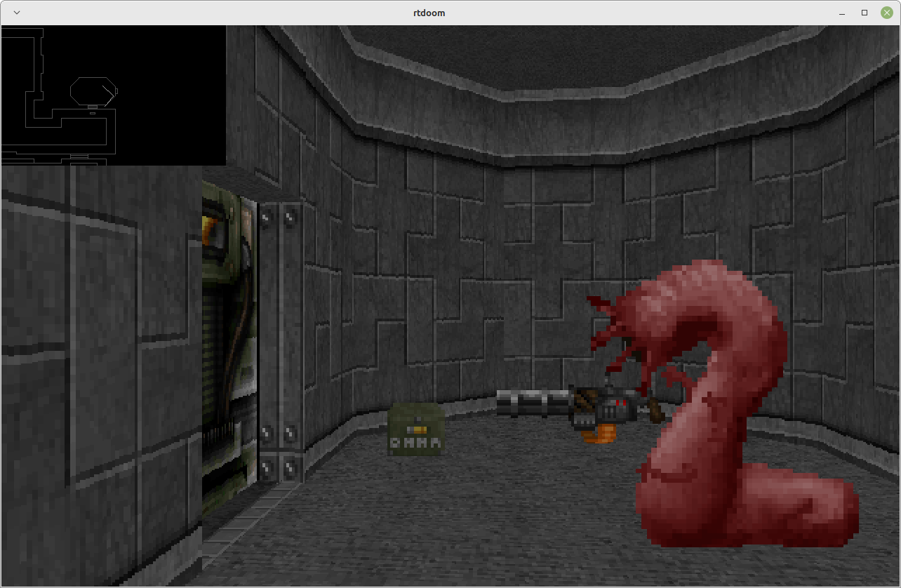The image size is (901, 588).
Task: Click the rtdoom window title text
Action: 429,13
